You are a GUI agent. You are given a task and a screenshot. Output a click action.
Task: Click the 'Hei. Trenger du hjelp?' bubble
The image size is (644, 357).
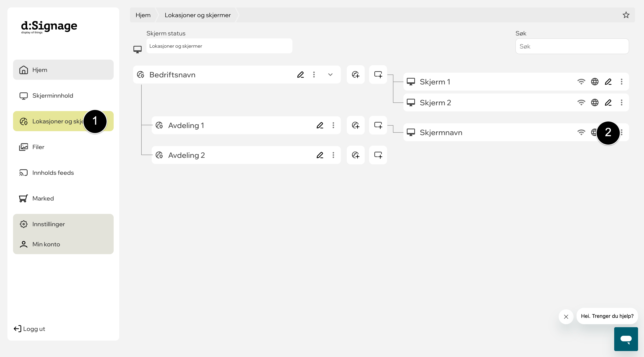[x=607, y=316]
